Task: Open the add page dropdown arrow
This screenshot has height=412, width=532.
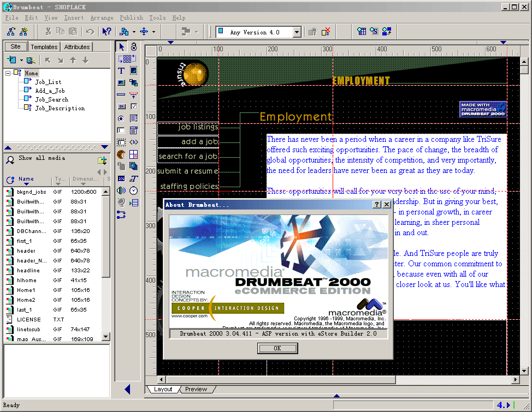Action: 21,61
